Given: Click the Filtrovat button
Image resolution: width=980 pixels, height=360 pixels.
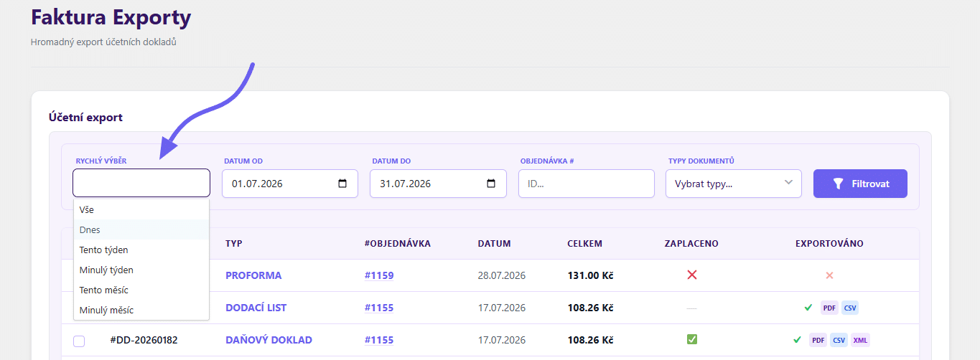Looking at the screenshot, I should coord(860,184).
